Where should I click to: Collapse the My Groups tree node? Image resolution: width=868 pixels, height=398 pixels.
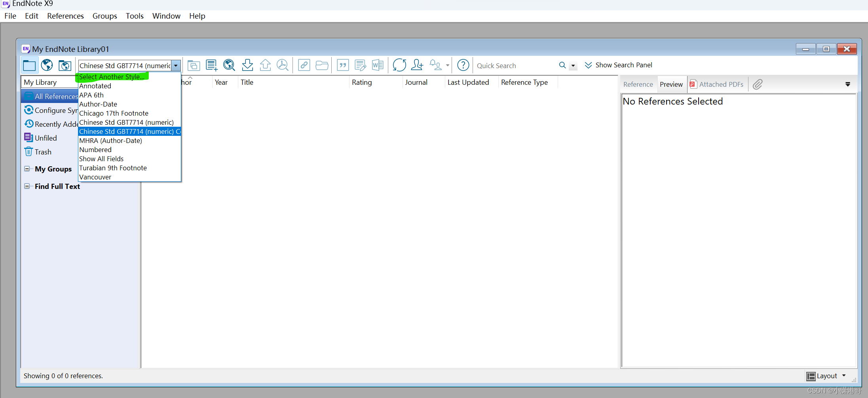27,169
